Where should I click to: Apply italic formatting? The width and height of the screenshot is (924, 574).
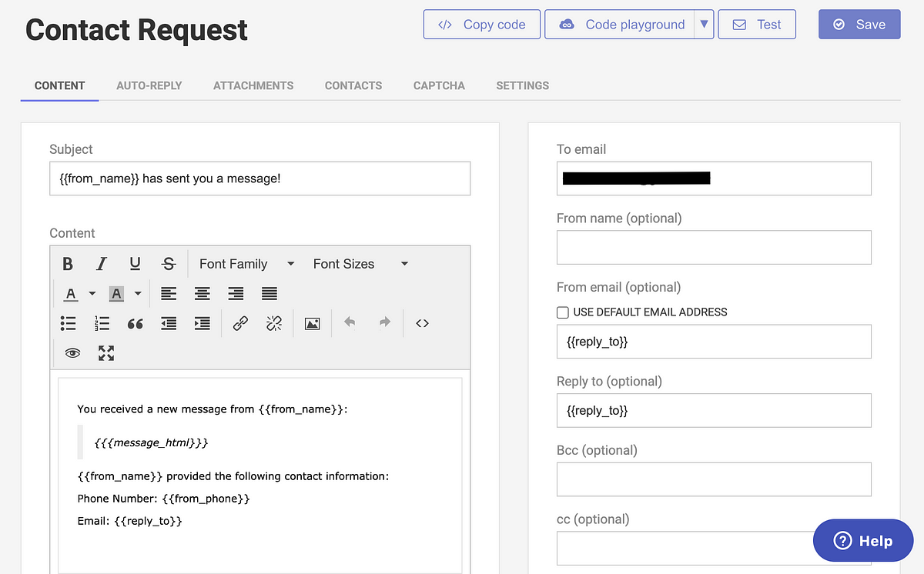pos(101,264)
